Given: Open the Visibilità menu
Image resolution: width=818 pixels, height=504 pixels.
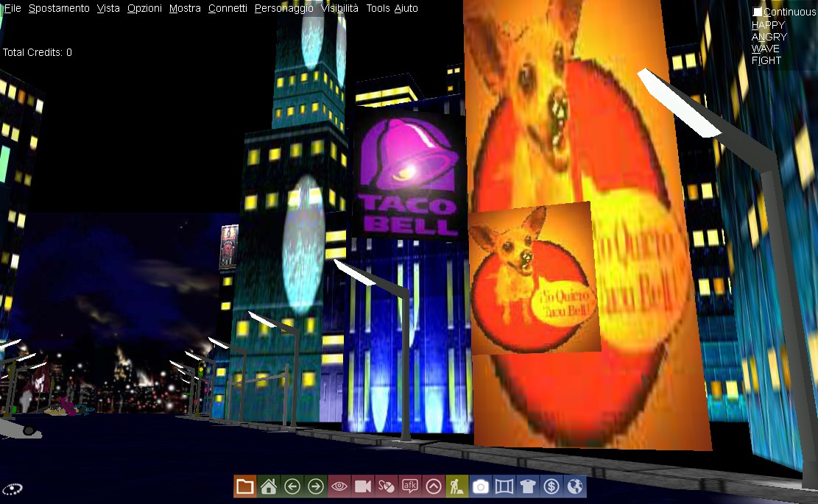Looking at the screenshot, I should click(x=339, y=9).
